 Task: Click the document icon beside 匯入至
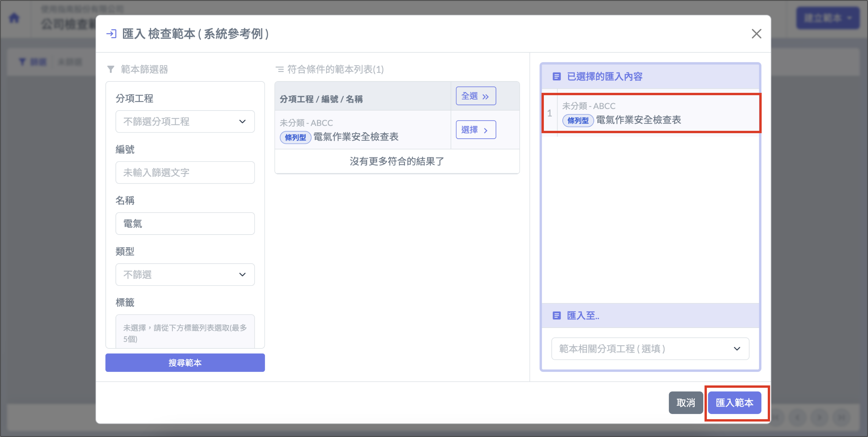pyautogui.click(x=556, y=315)
